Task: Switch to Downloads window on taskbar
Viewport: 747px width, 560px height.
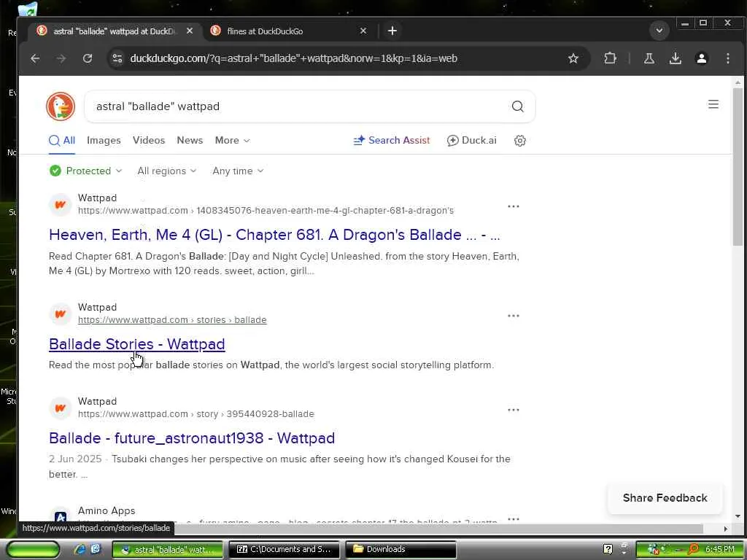Action: tap(400, 549)
